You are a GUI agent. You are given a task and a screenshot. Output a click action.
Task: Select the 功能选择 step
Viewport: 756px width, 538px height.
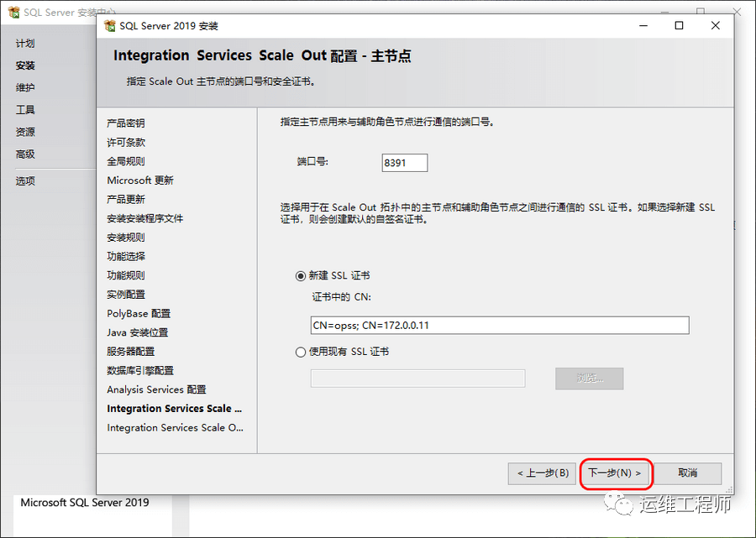(x=126, y=257)
